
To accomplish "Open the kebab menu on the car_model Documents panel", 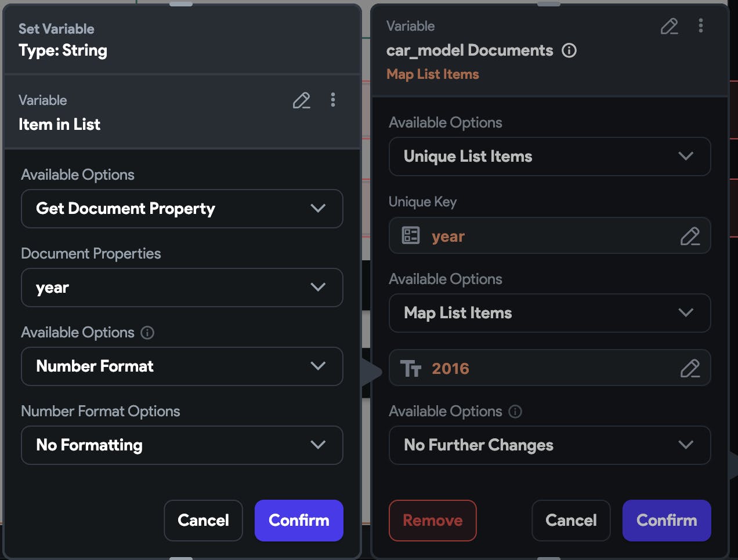I will coord(700,26).
